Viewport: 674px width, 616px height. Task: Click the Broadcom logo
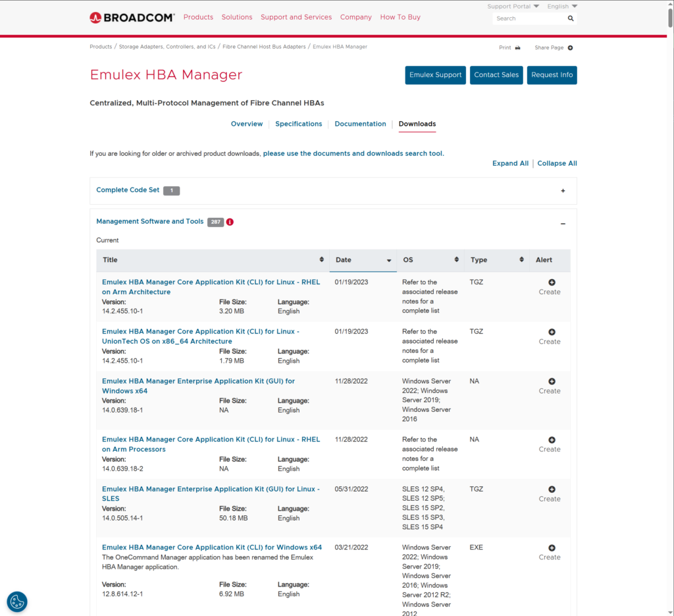point(132,17)
